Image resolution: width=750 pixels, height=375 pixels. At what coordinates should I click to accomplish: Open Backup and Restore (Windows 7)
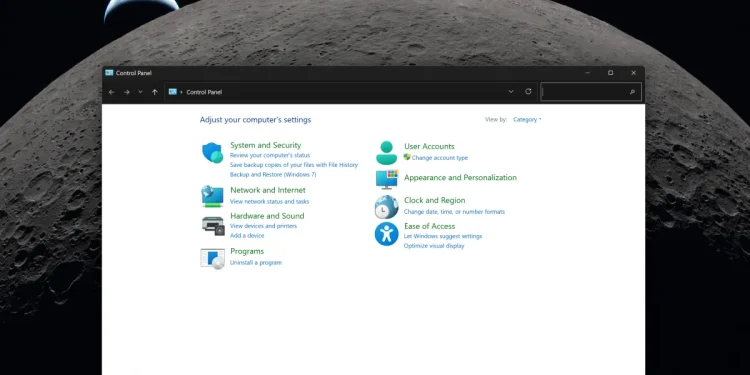tap(273, 175)
